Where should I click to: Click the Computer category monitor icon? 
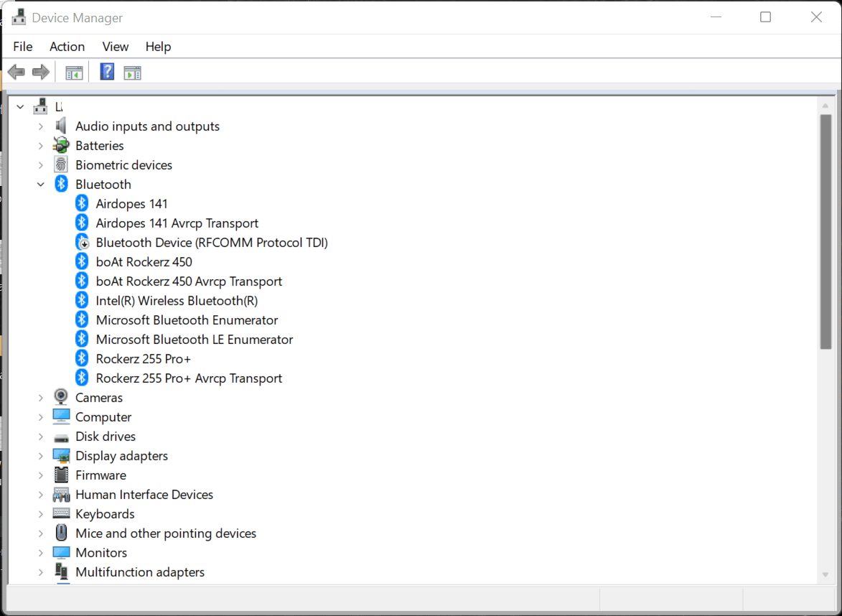coord(61,416)
